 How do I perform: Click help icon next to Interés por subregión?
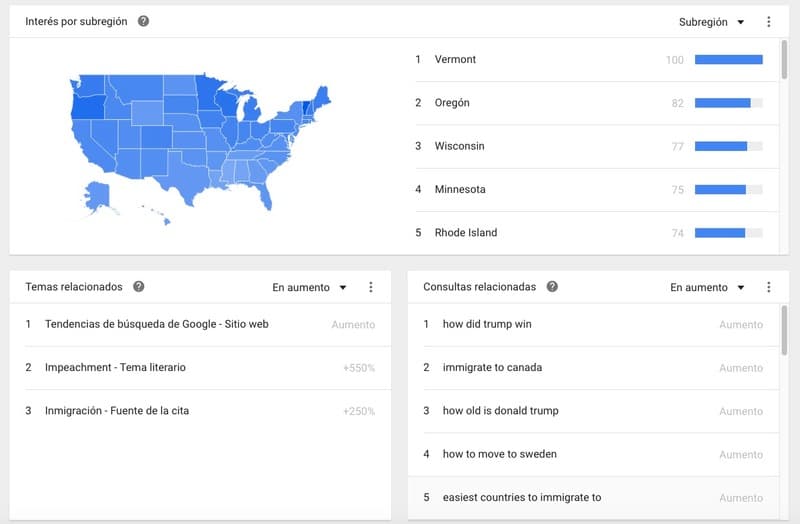click(143, 22)
